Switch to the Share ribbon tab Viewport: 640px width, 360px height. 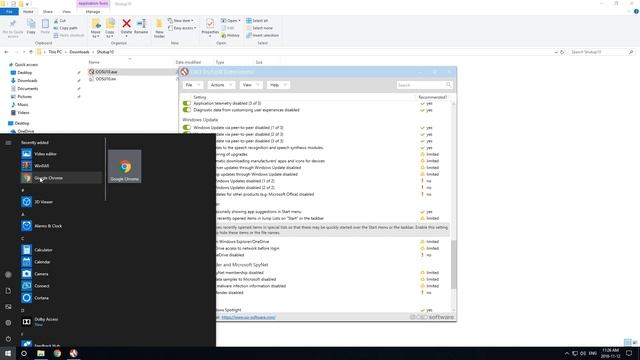tap(48, 12)
